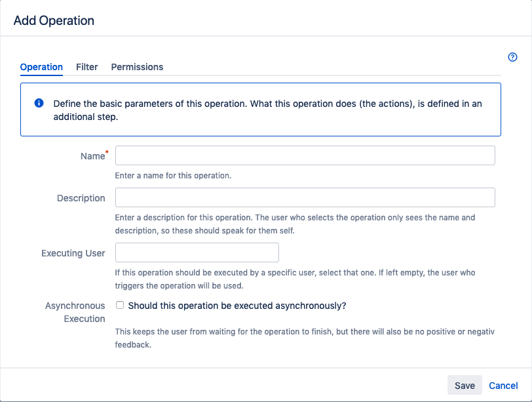The width and height of the screenshot is (532, 402).
Task: Click the 'Enter a name for this operation' hint
Action: (173, 176)
